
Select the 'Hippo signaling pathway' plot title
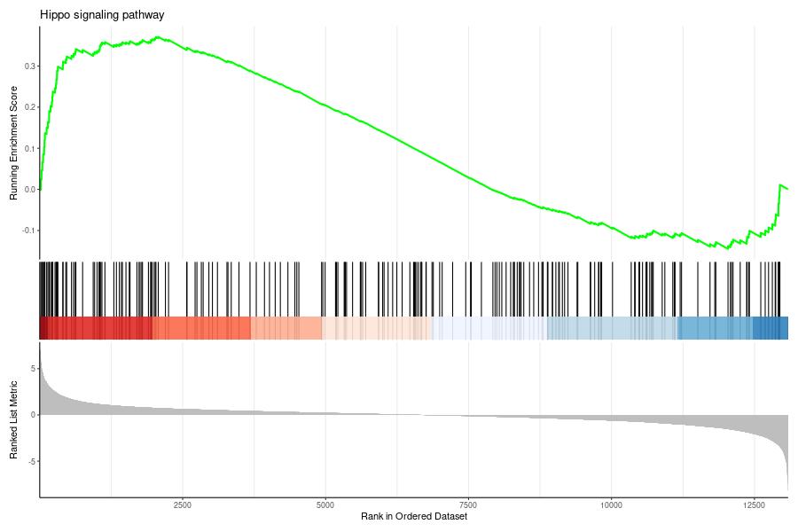tap(102, 15)
